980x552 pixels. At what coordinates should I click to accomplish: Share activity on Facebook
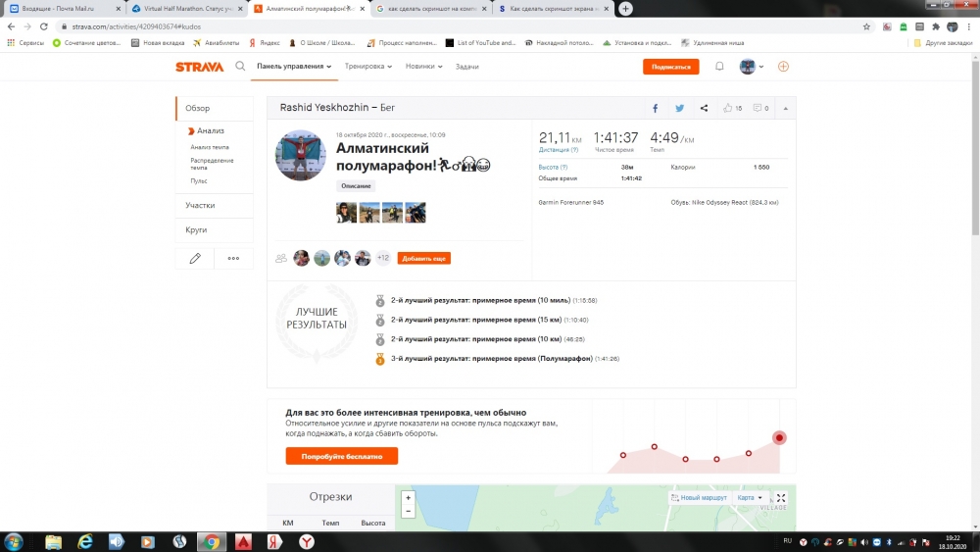(x=656, y=108)
